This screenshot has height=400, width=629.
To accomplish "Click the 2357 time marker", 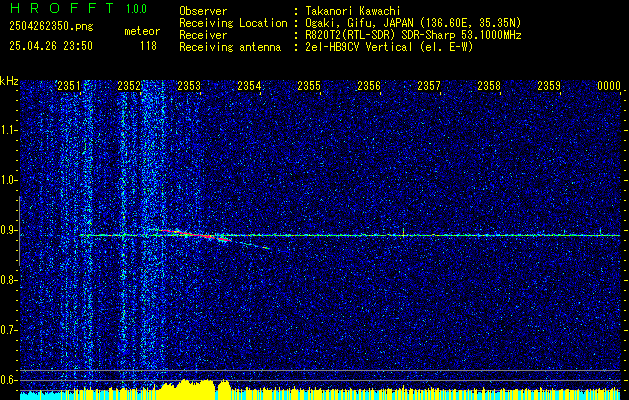I will 429,86.
